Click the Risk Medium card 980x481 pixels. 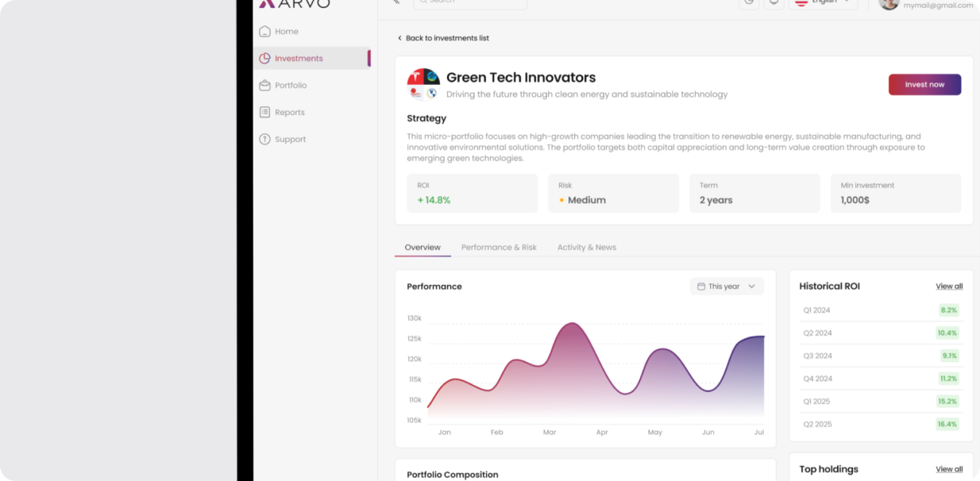point(613,193)
